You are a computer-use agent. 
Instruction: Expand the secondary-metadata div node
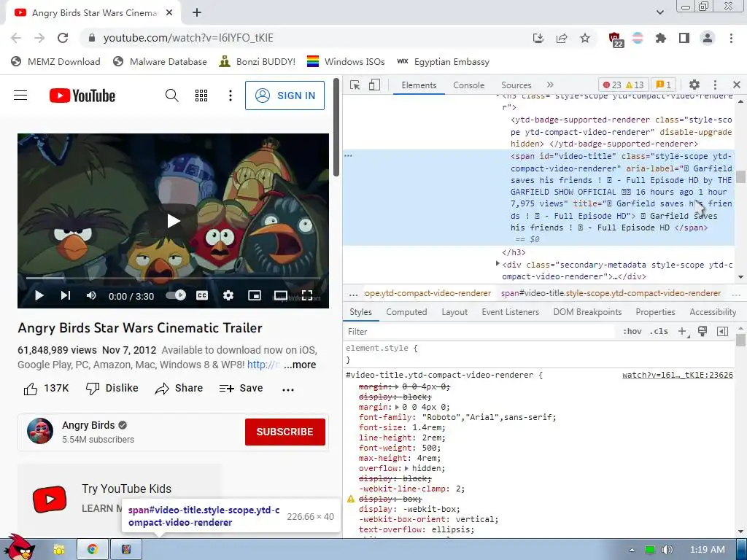click(498, 263)
